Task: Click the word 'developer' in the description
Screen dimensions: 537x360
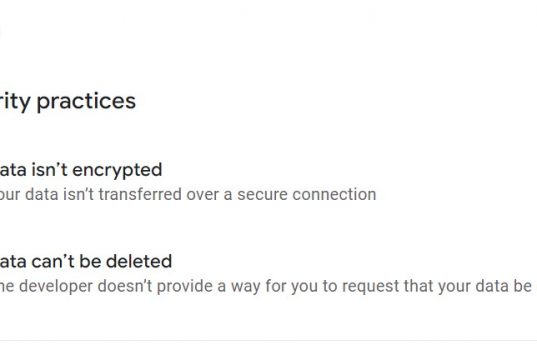Action: pos(56,287)
